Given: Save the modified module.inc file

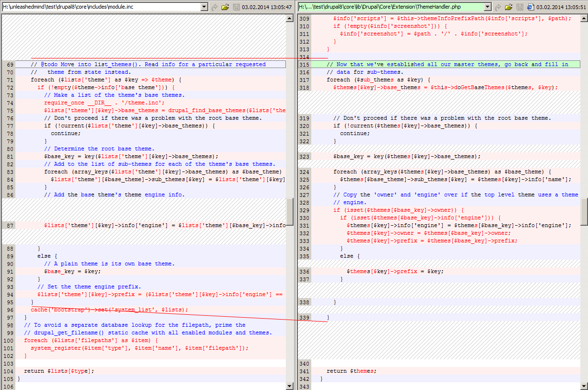Looking at the screenshot, I should (236, 6).
